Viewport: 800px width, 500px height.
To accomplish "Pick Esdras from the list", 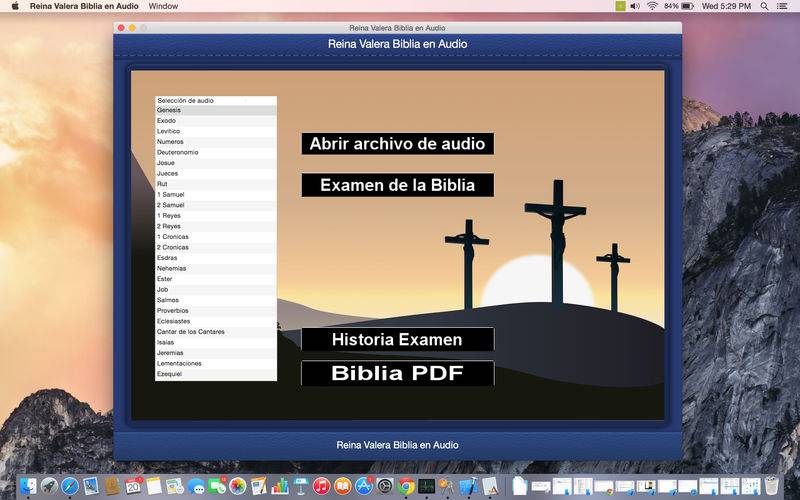I will coord(216,258).
